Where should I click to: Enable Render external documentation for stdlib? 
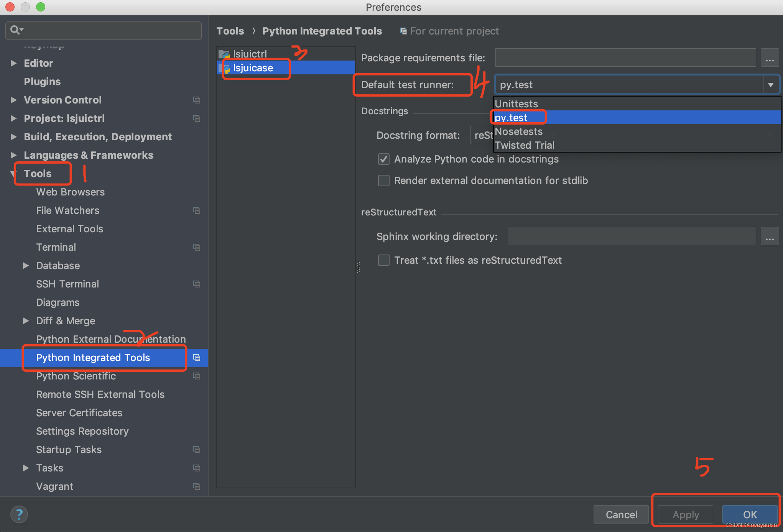[384, 181]
